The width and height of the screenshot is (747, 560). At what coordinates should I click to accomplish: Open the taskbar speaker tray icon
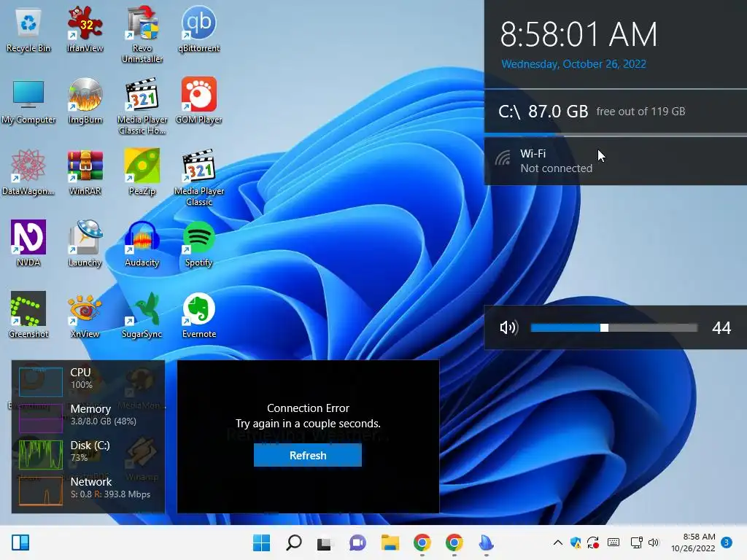(653, 542)
